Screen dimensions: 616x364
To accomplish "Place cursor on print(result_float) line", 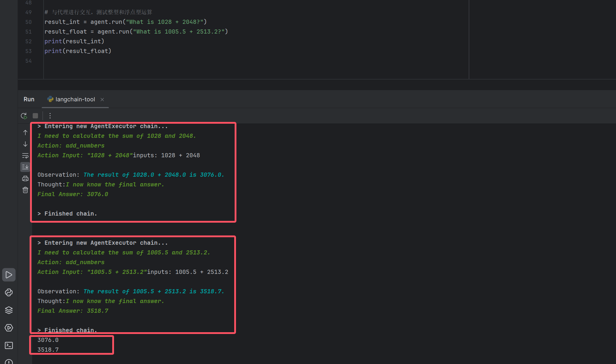I will pos(78,51).
